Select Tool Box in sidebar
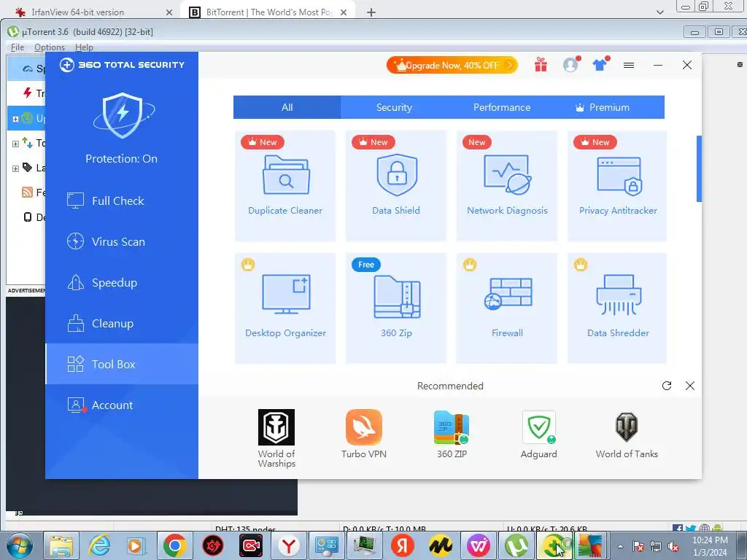Screen dimensions: 747x560 click(x=122, y=364)
